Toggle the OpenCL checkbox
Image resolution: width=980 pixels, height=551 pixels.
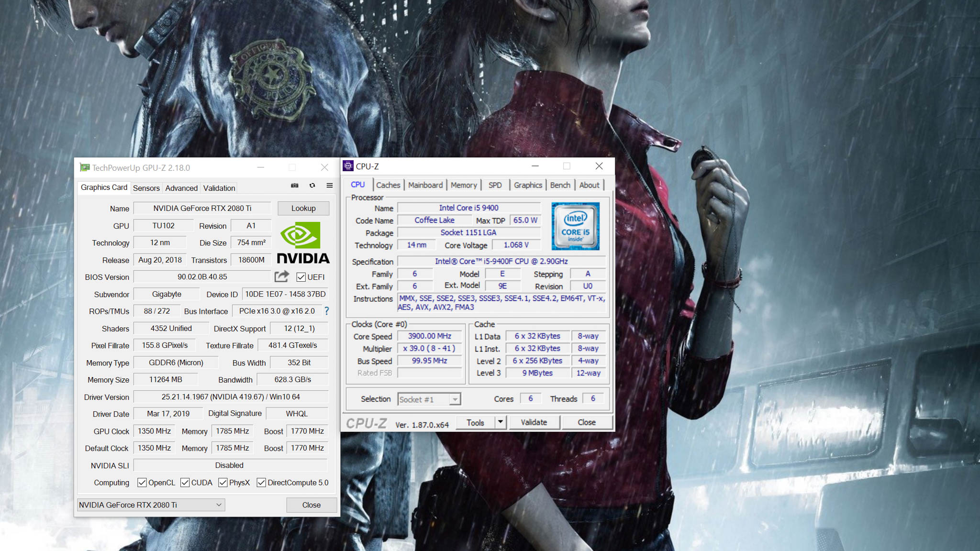point(142,483)
